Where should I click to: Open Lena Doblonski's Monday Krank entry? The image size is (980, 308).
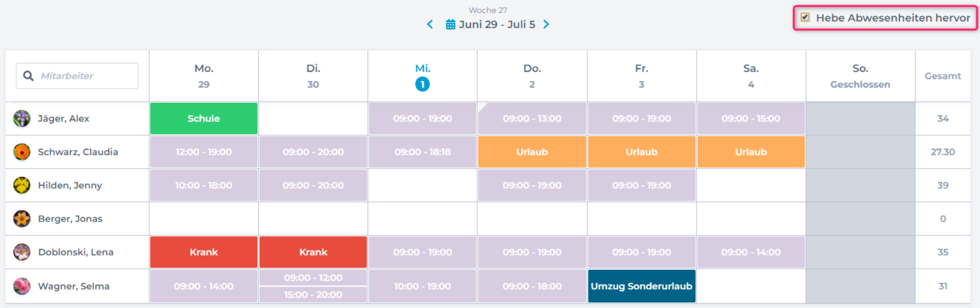[x=204, y=252]
